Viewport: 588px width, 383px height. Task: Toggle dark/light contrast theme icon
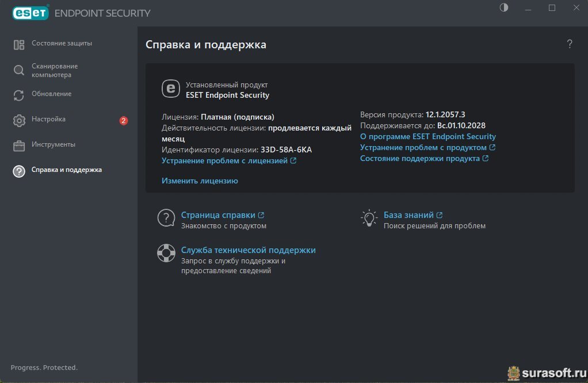click(x=505, y=7)
